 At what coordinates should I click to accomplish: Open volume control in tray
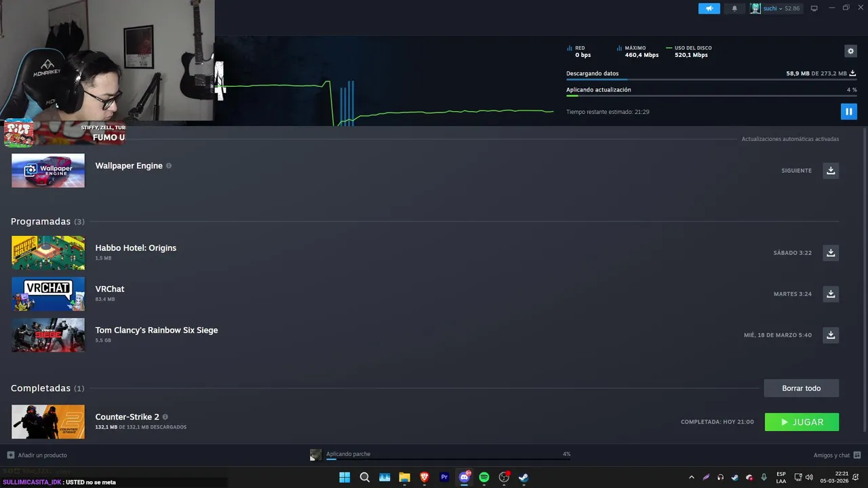[809, 477]
